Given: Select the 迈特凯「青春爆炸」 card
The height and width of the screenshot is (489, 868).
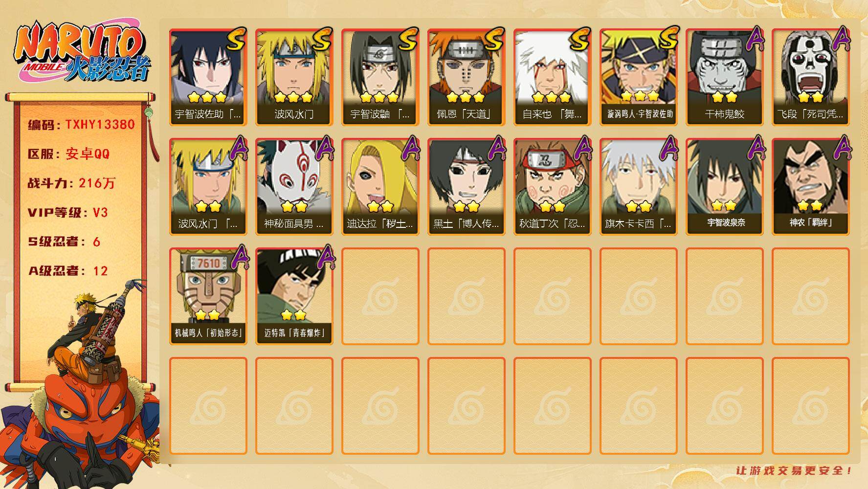Looking at the screenshot, I should [x=294, y=296].
